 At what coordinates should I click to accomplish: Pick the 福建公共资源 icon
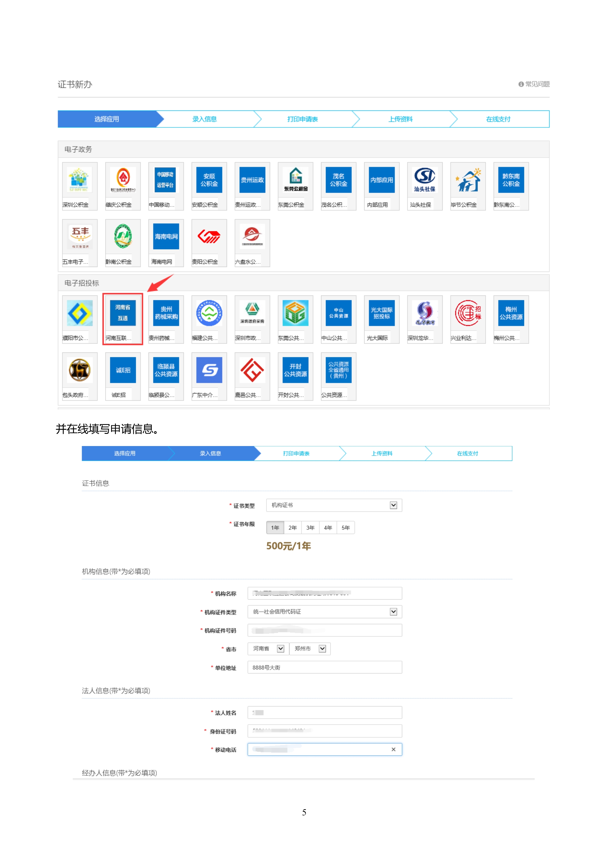click(209, 320)
